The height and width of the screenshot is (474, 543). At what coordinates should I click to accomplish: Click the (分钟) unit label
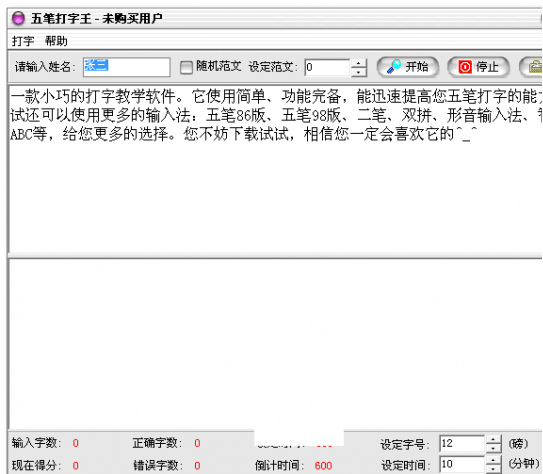(524, 463)
